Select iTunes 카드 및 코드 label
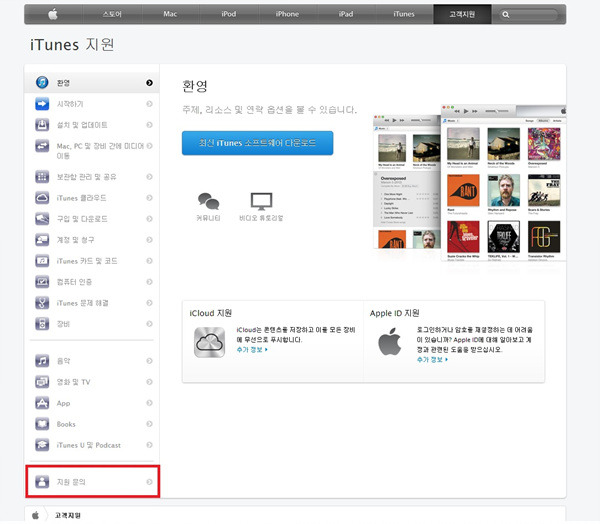600x524 pixels. pyautogui.click(x=87, y=261)
